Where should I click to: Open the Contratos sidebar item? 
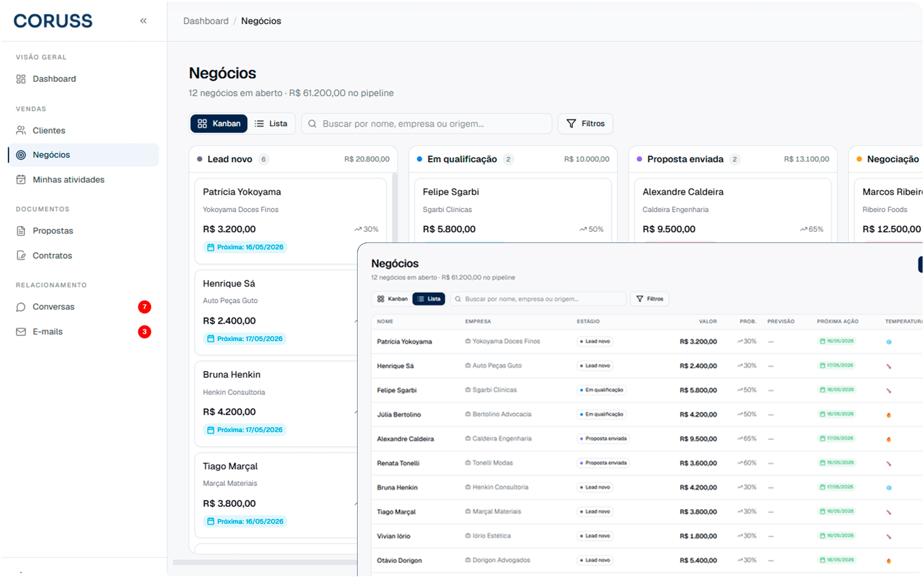tap(84, 255)
